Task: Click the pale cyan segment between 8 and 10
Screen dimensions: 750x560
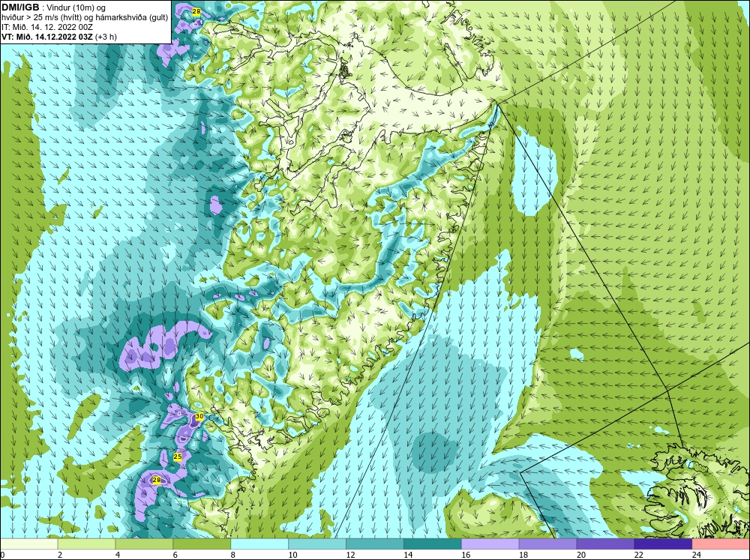Action: pos(259,544)
